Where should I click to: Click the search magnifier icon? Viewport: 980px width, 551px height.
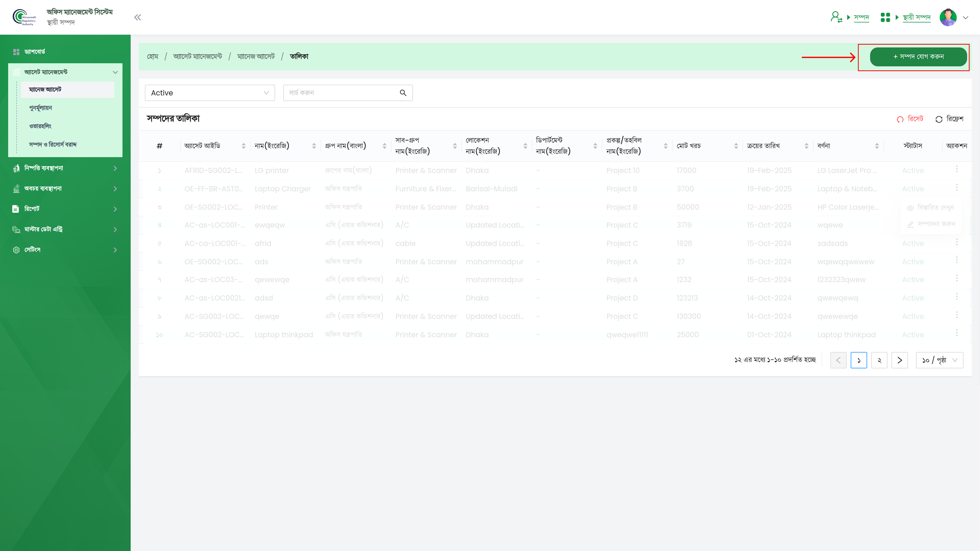(x=403, y=93)
